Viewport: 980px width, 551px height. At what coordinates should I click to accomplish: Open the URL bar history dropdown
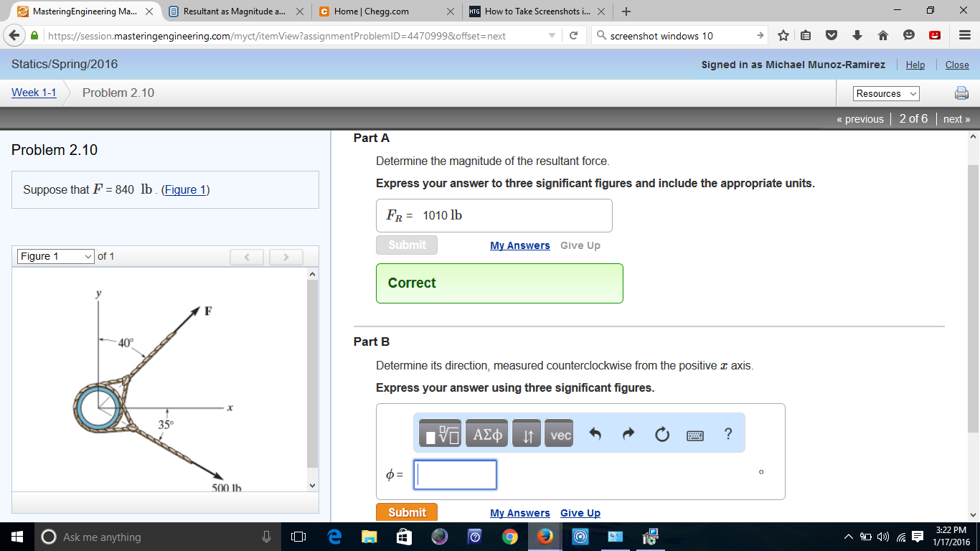pyautogui.click(x=552, y=36)
